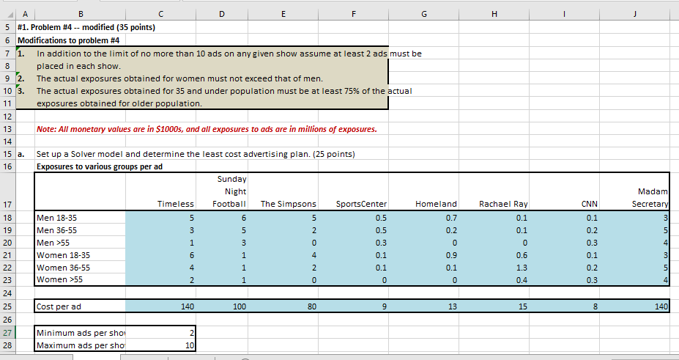This screenshot has height=360, width=679.
Task: Select the 'Madam Secretary' heading cell
Action: pos(634,191)
